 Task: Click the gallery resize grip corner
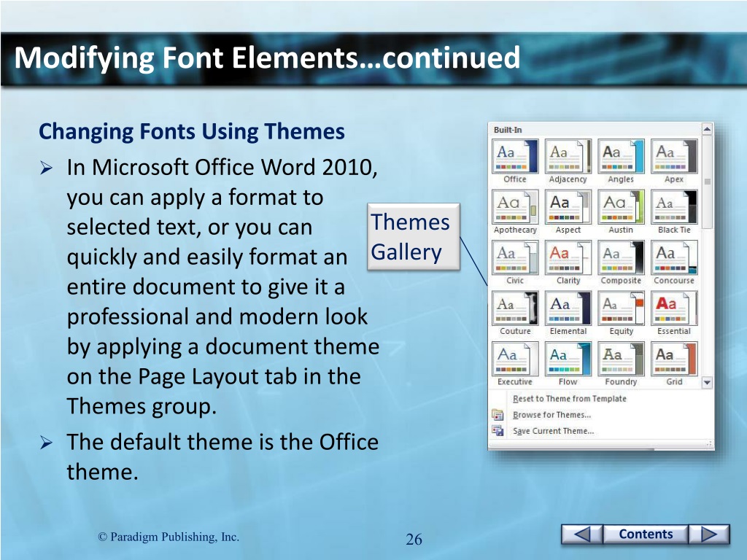coord(709,444)
